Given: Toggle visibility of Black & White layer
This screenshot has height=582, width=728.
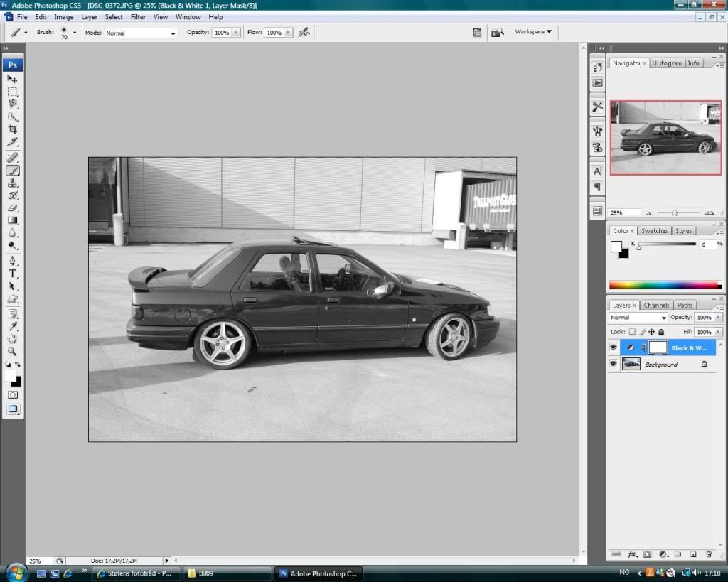Looking at the screenshot, I should tap(614, 347).
